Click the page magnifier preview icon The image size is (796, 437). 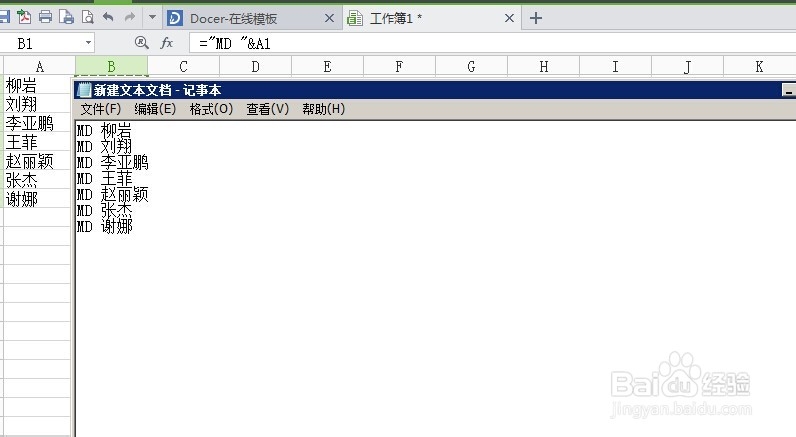click(x=88, y=17)
